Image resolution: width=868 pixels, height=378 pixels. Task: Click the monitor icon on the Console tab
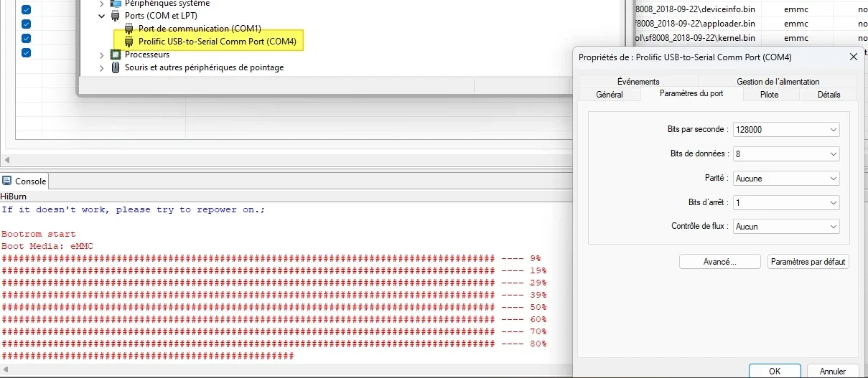pyautogui.click(x=7, y=181)
